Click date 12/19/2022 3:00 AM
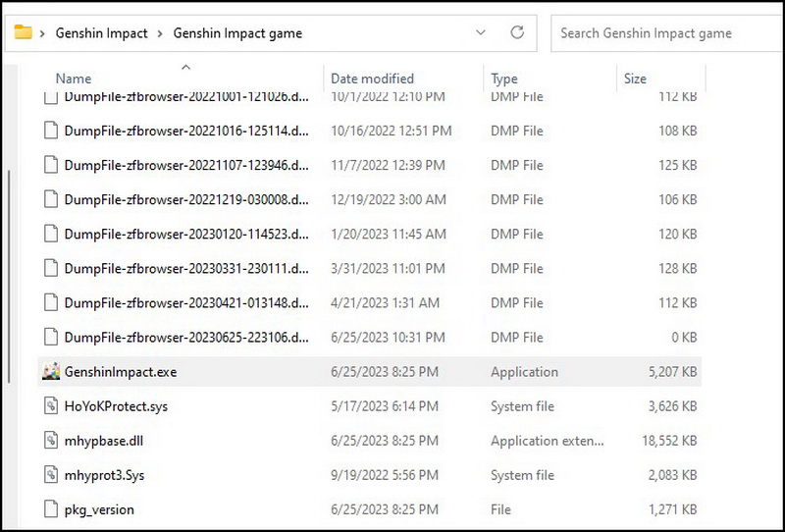The height and width of the screenshot is (532, 785). tap(389, 199)
